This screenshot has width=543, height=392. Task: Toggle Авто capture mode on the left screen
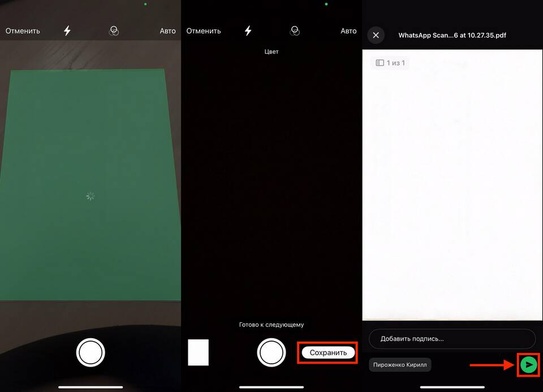click(x=167, y=31)
